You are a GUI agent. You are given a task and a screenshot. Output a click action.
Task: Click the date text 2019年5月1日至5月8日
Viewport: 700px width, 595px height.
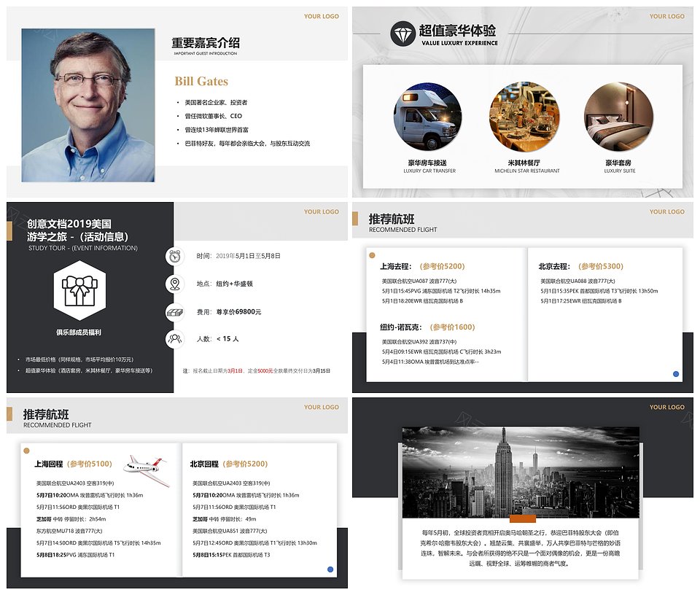click(x=248, y=256)
